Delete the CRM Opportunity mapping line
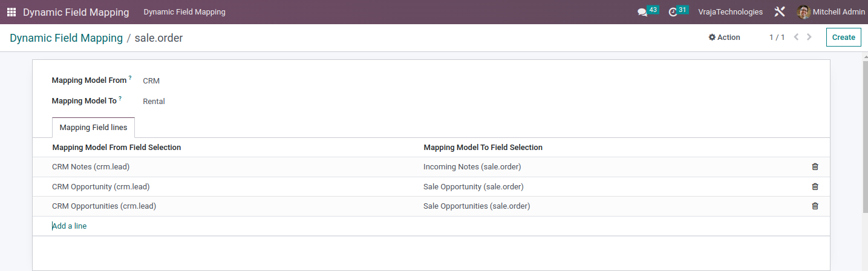 point(815,187)
